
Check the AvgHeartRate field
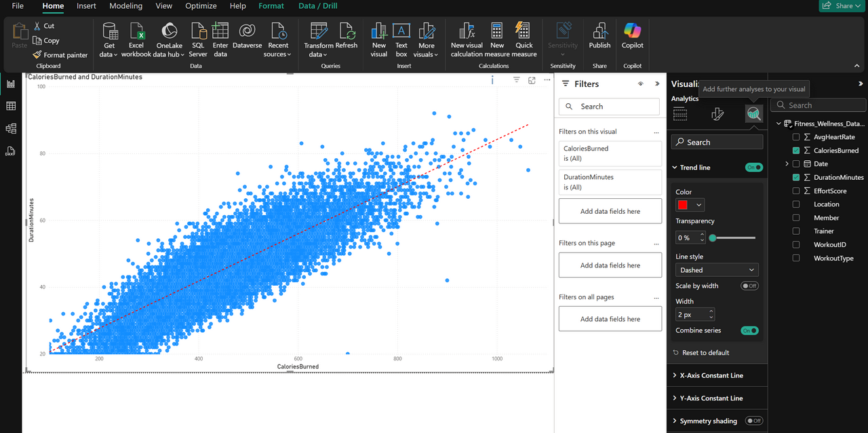(x=796, y=137)
